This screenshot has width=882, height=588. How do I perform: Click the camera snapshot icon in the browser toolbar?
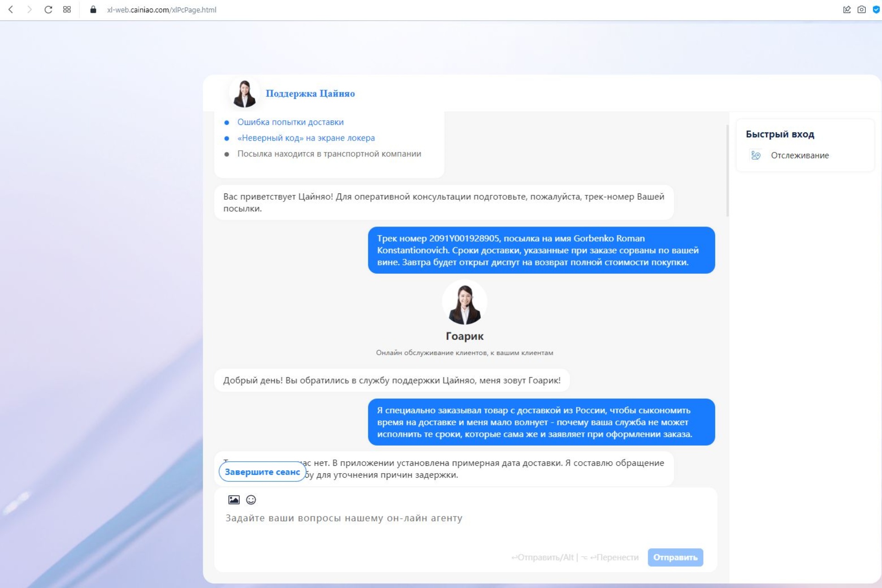[x=862, y=10]
